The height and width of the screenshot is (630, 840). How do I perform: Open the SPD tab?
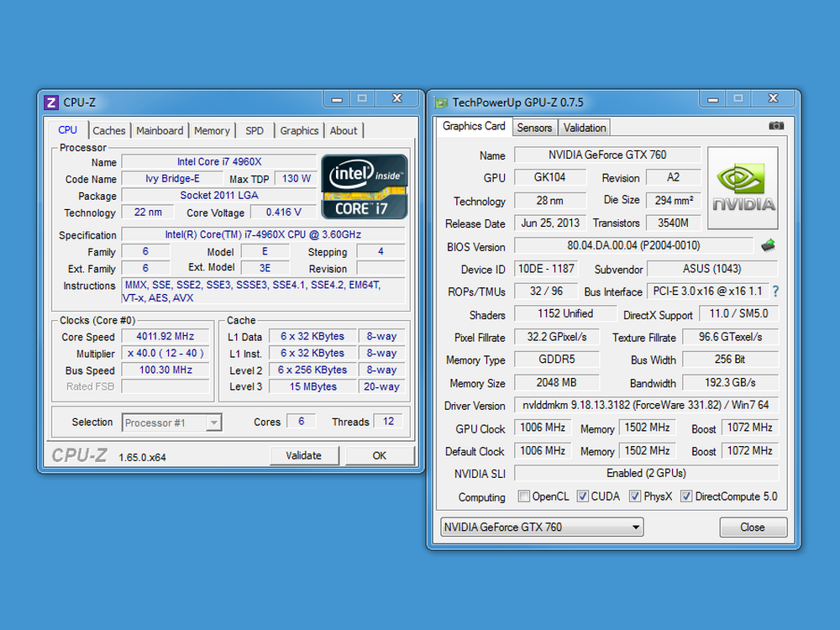[255, 131]
